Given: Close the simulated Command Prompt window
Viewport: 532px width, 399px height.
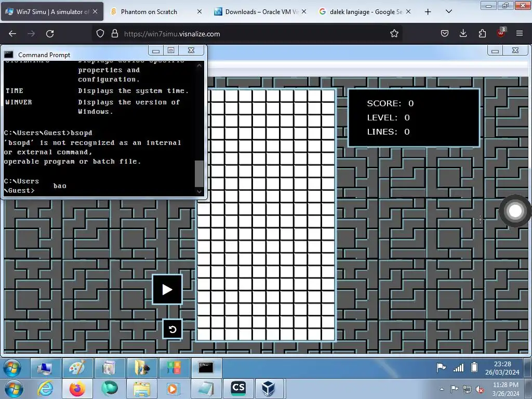Looking at the screenshot, I should point(191,50).
